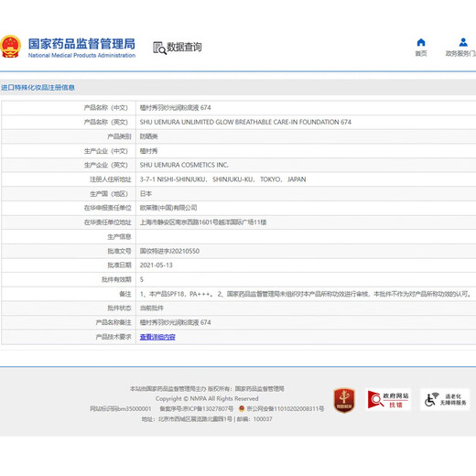Click the 首页 label under home icon

[421, 54]
